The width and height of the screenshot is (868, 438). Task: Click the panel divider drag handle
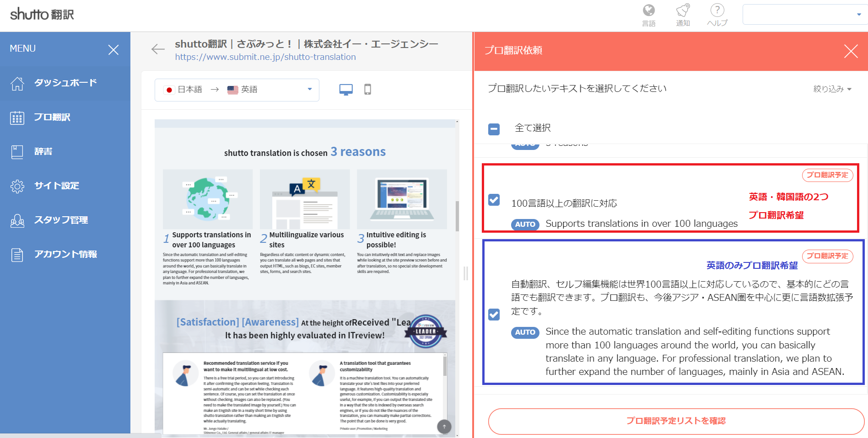click(x=466, y=273)
